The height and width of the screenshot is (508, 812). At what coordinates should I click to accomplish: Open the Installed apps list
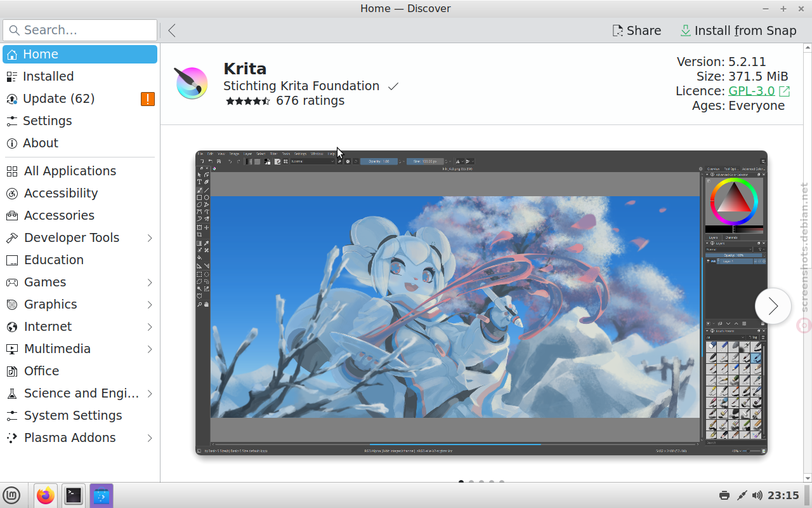pyautogui.click(x=80, y=76)
